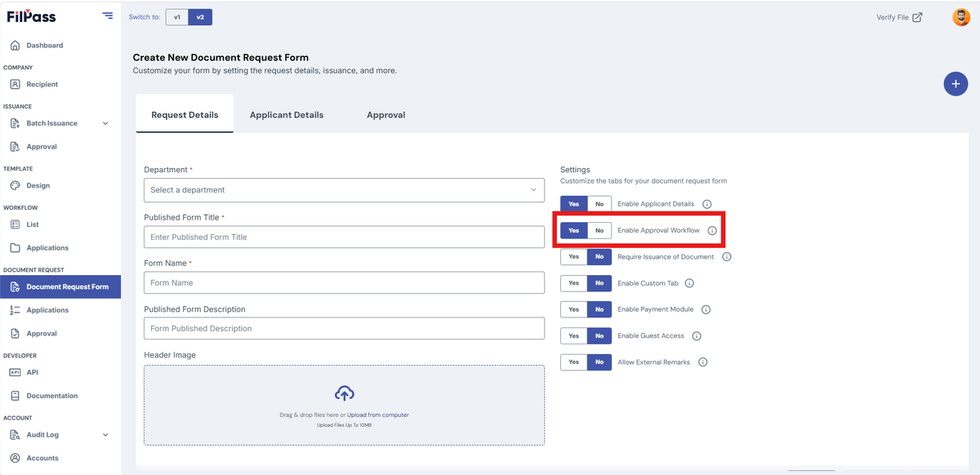The height and width of the screenshot is (475, 980).
Task: Switch to version v1
Action: point(176,17)
